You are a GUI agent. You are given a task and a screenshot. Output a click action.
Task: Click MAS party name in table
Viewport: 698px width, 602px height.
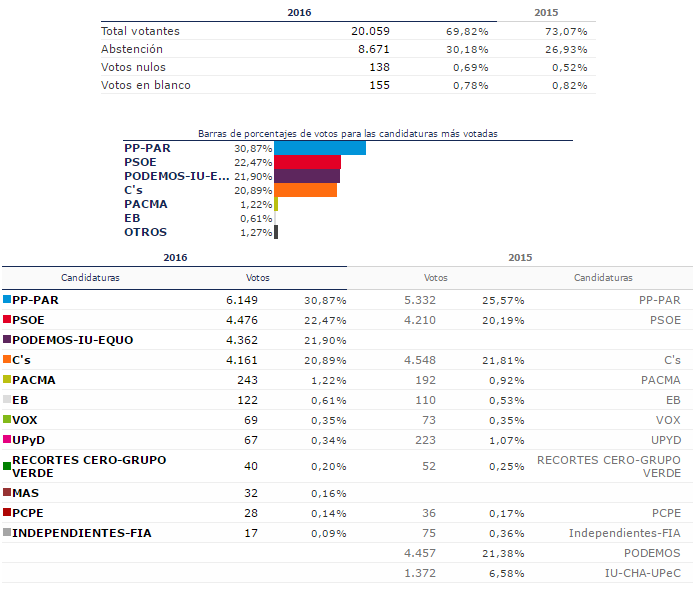(25, 493)
